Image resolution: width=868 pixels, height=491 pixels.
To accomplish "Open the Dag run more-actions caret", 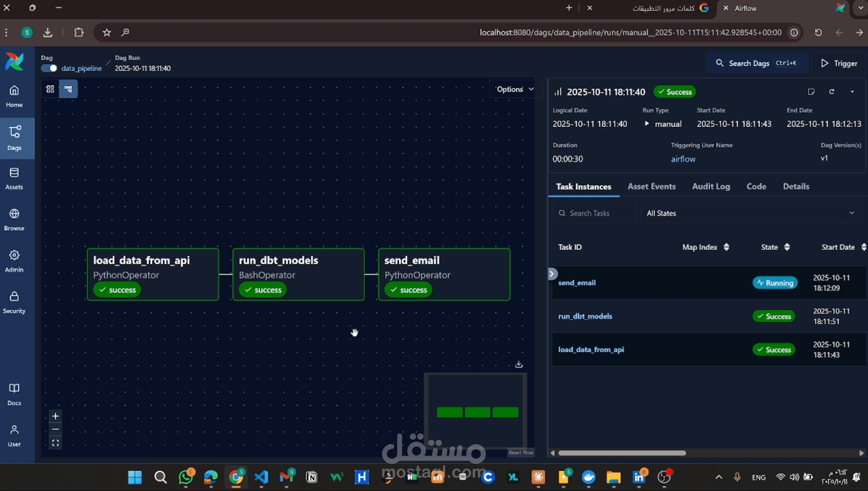I will 852,92.
